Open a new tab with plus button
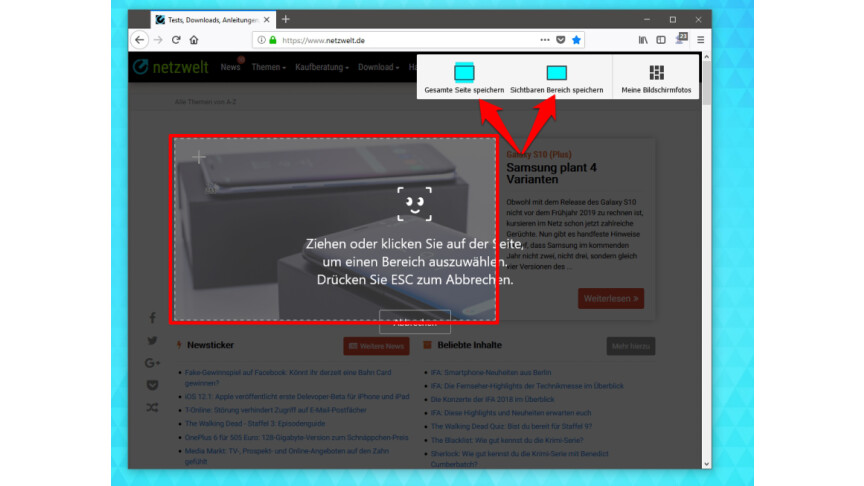864x486 pixels. click(285, 19)
